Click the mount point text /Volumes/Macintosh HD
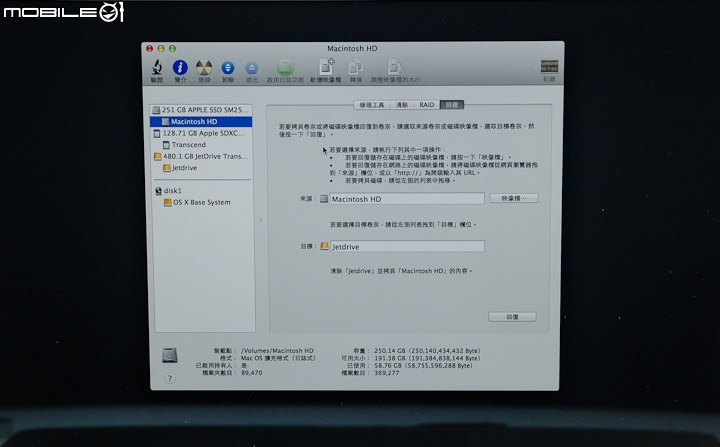Image resolution: width=720 pixels, height=447 pixels. pyautogui.click(x=277, y=351)
